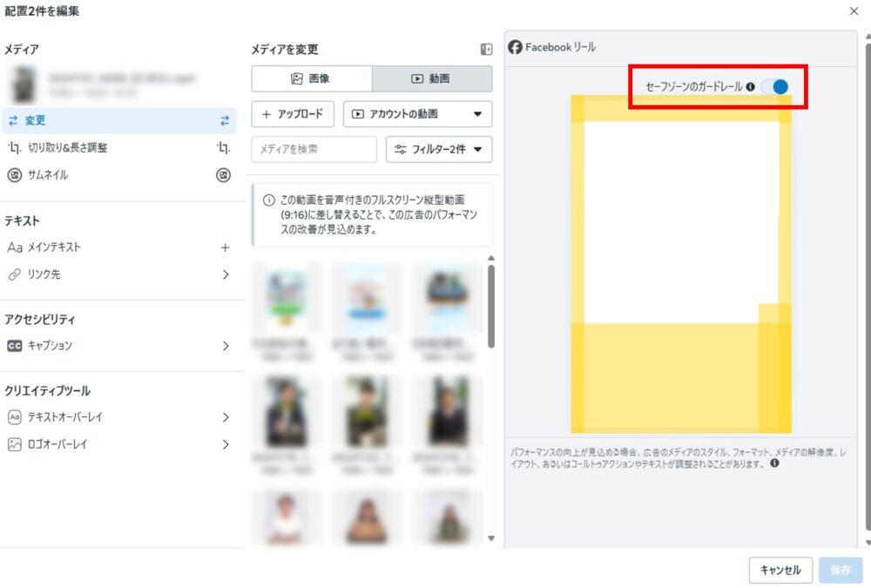Click info icon after the performance note
The image size is (871, 588).
point(774,464)
